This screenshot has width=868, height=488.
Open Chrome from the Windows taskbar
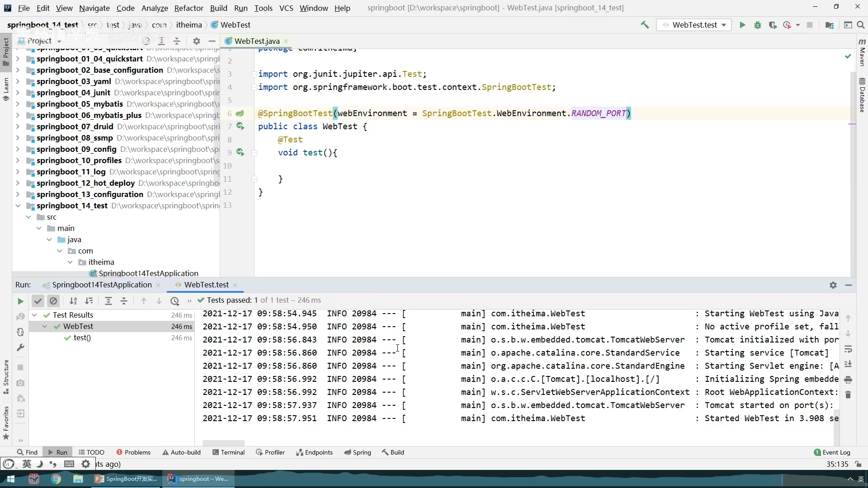(56, 479)
